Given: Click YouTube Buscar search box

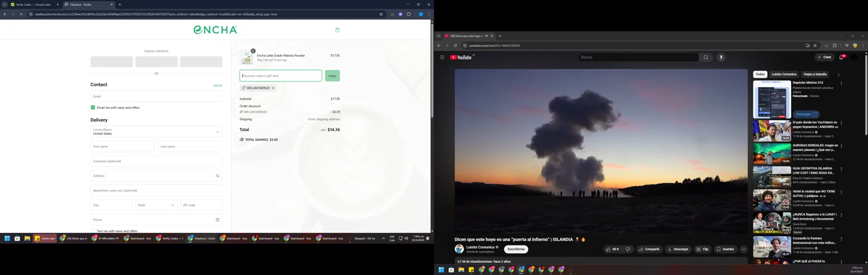Looking at the screenshot, I should click(638, 57).
